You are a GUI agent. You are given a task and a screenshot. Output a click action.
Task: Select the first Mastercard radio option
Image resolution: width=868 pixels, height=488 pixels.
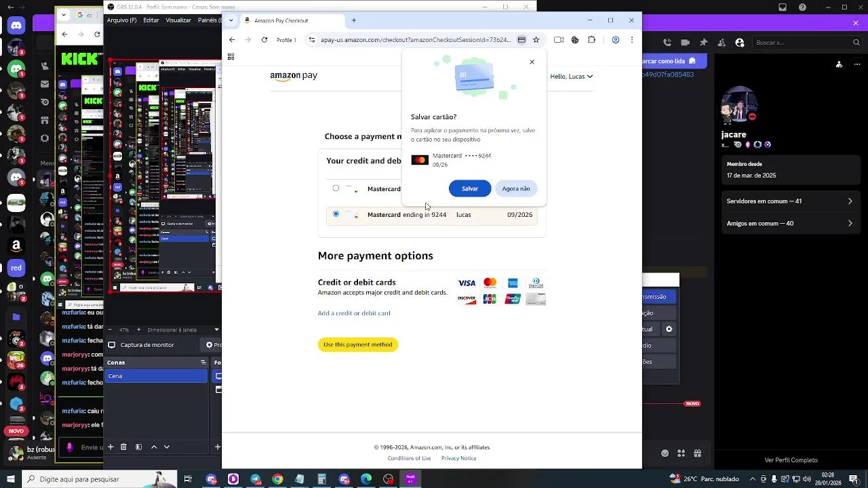pyautogui.click(x=336, y=188)
